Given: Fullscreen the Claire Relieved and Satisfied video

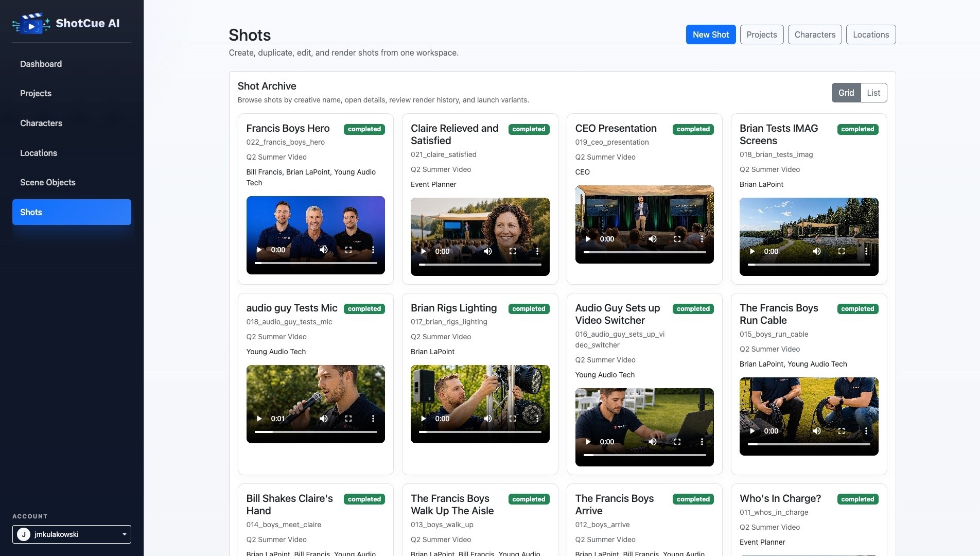Looking at the screenshot, I should click(x=513, y=251).
